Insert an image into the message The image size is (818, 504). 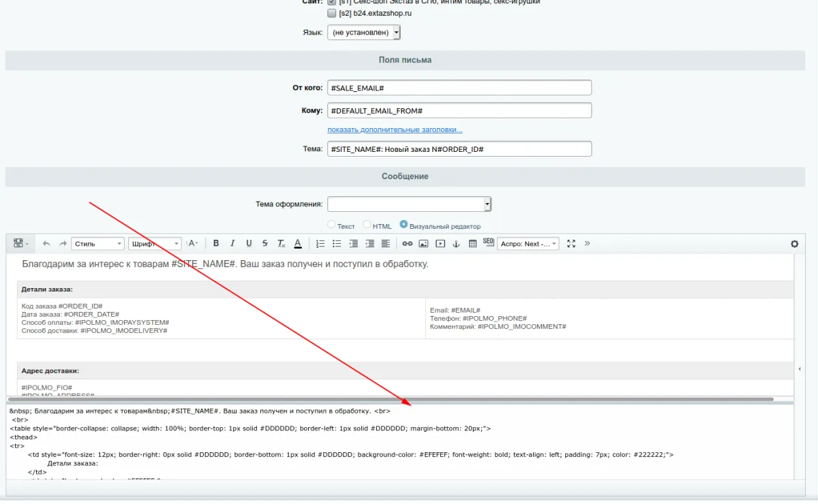pyautogui.click(x=423, y=244)
